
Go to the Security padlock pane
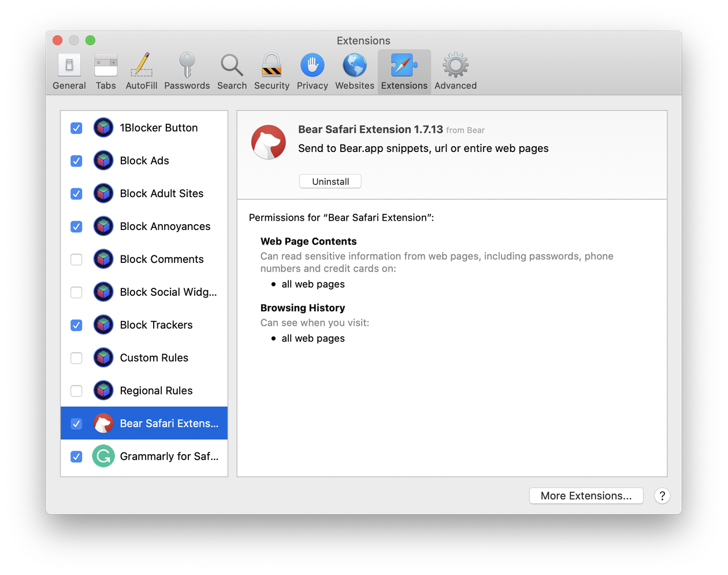(x=272, y=72)
